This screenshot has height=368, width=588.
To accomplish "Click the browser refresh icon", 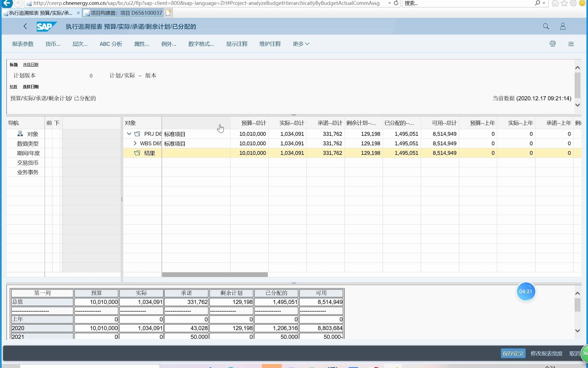I will pyautogui.click(x=396, y=3).
